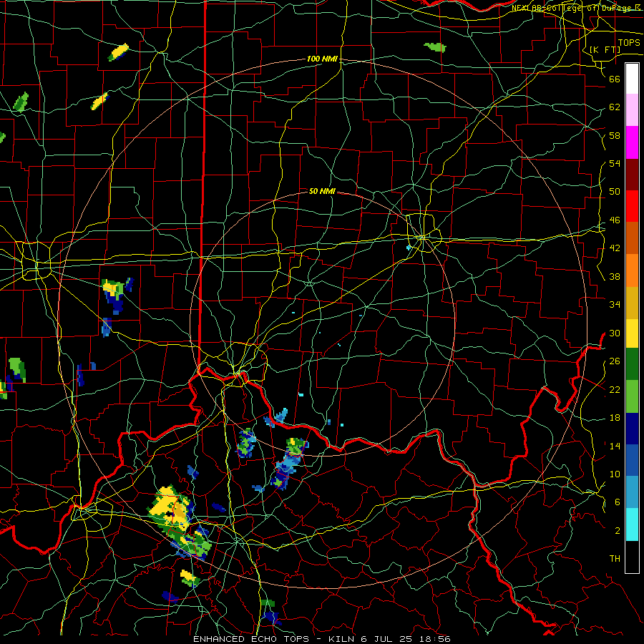Click the medium blue swatch between 14 and 10

[632, 460]
